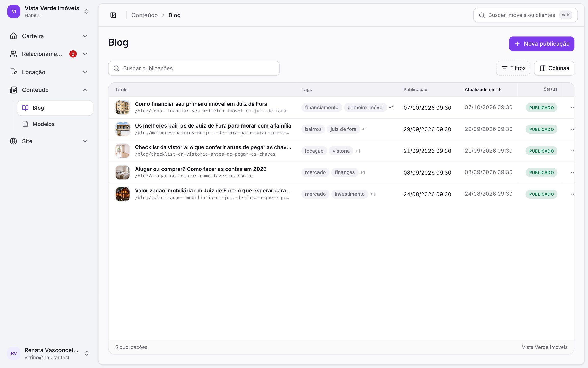Go to Conteúdo in the breadcrumb
This screenshot has height=368, width=588.
pyautogui.click(x=144, y=15)
